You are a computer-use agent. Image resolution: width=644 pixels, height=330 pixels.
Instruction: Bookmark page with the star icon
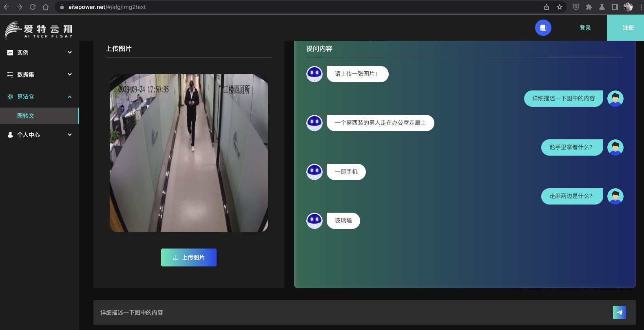[560, 7]
